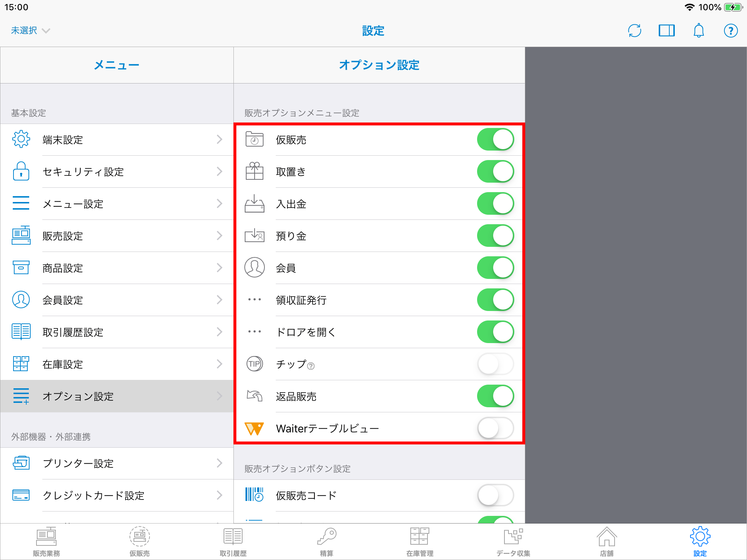Tap the help question mark icon

(x=731, y=31)
